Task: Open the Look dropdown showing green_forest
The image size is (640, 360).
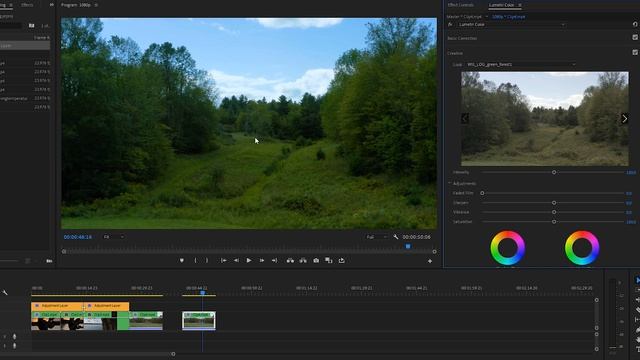Action: tap(522, 64)
